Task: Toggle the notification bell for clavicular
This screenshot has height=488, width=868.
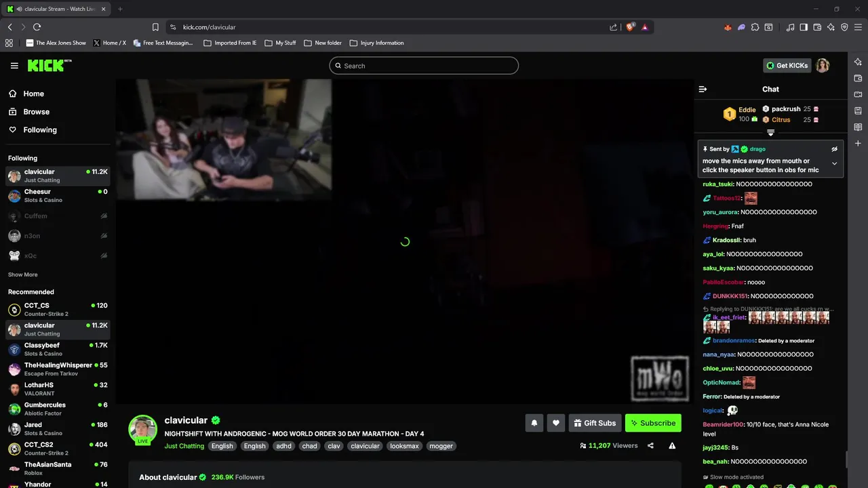Action: [534, 423]
